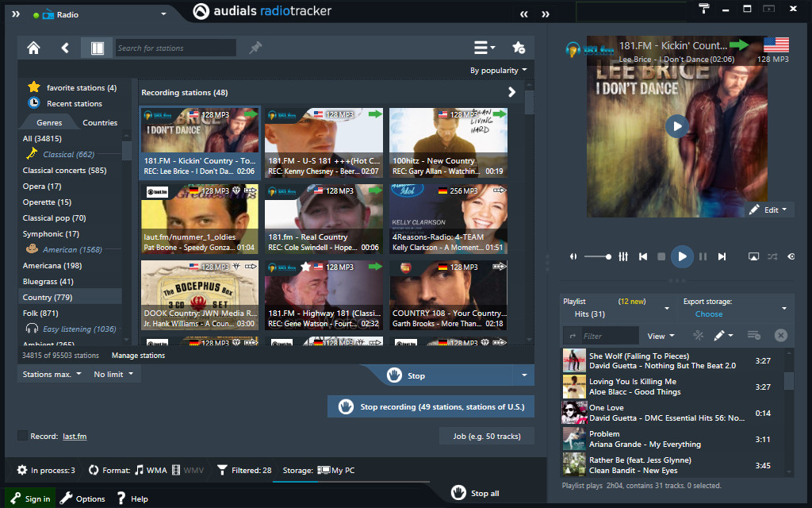The image size is (812, 508).
Task: Open the No limit dropdown
Action: 113,374
